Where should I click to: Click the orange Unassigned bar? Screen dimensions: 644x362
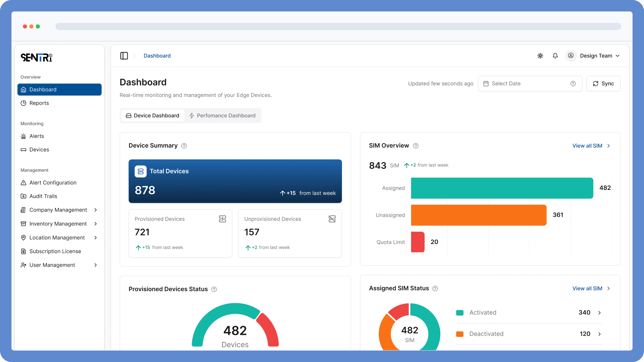(479, 215)
